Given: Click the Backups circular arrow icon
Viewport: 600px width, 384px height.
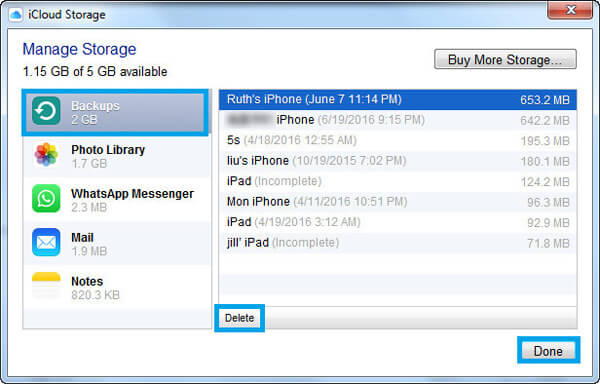Looking at the screenshot, I should pos(46,111).
